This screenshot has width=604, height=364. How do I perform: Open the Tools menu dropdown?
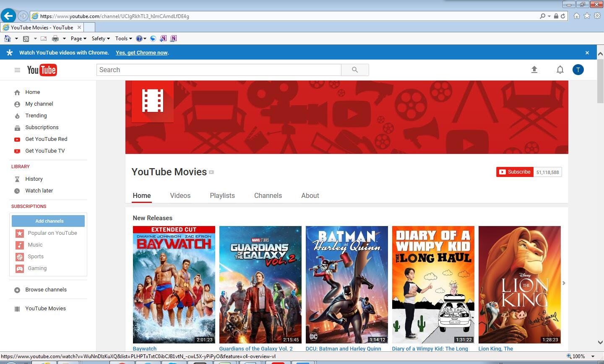pos(124,39)
